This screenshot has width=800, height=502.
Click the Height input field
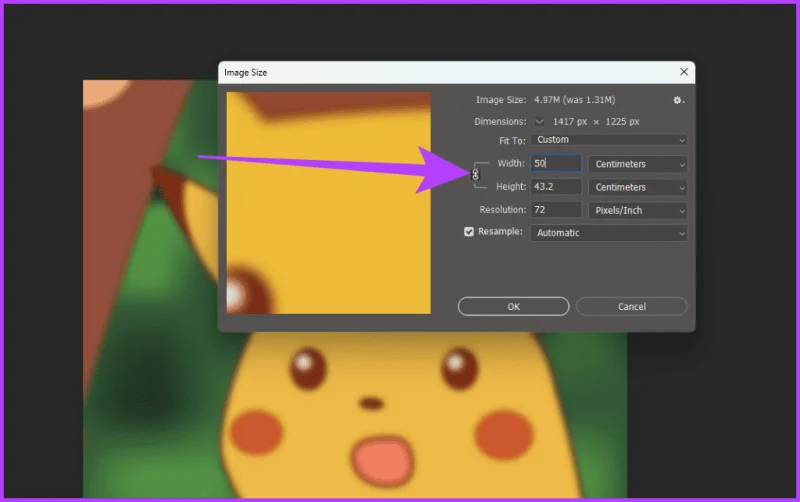click(x=556, y=187)
